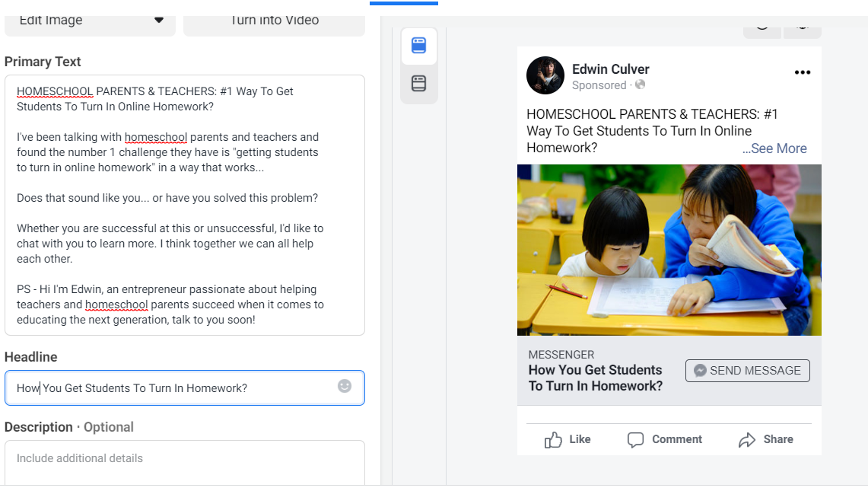Click the Edwin Culver profile picture
This screenshot has height=491, width=868.
click(x=545, y=75)
